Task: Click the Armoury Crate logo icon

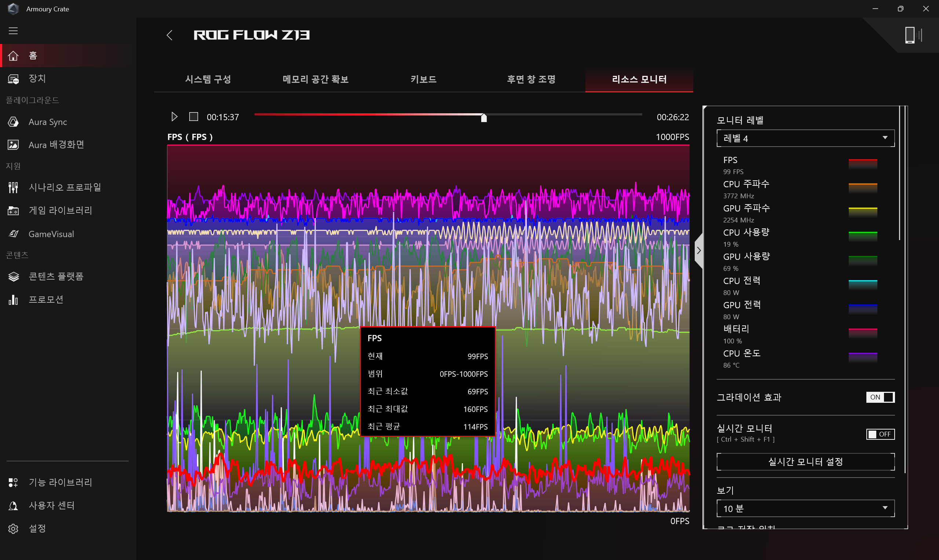Action: click(x=13, y=9)
